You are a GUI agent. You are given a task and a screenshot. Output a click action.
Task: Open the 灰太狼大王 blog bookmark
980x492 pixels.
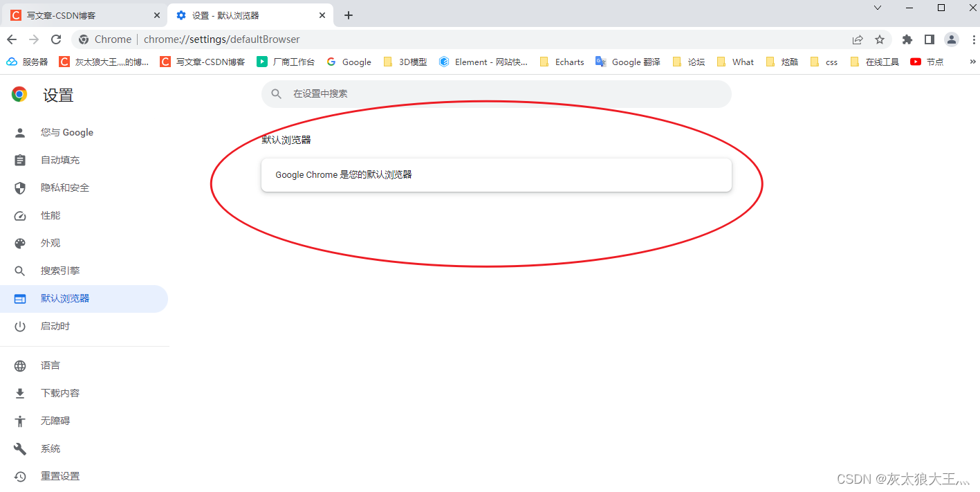point(104,62)
